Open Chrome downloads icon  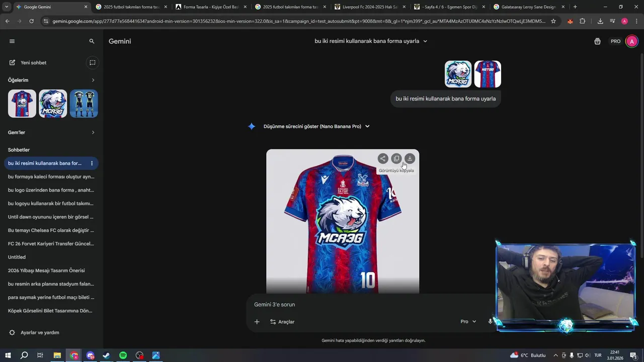[x=600, y=21]
